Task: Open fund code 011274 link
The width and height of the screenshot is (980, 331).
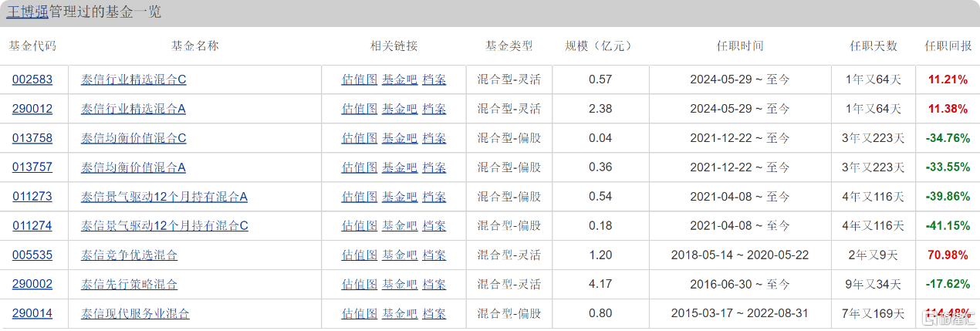Action: [32, 226]
